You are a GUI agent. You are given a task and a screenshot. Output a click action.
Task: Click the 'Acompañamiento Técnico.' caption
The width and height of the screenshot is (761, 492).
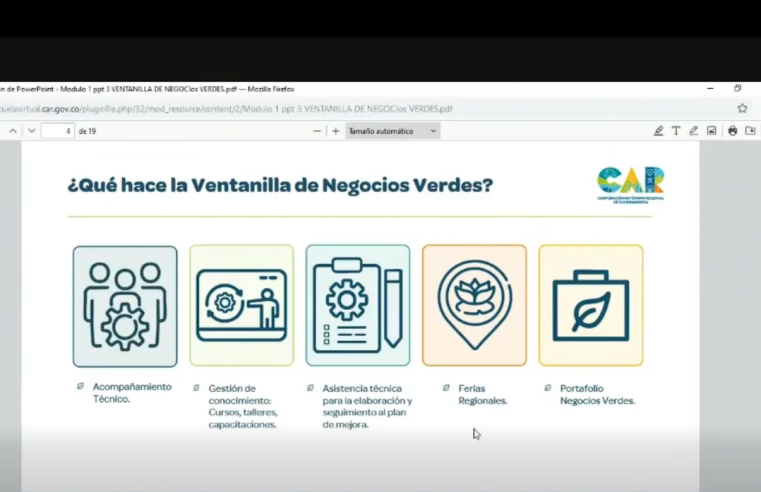(132, 393)
